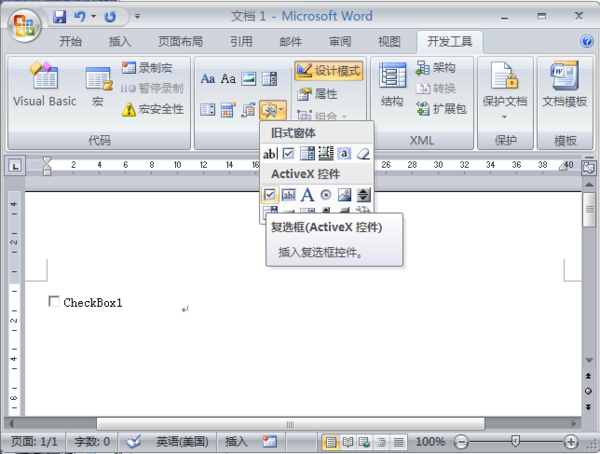Customize the quick access toolbar
600x454 pixels.
coord(137,16)
